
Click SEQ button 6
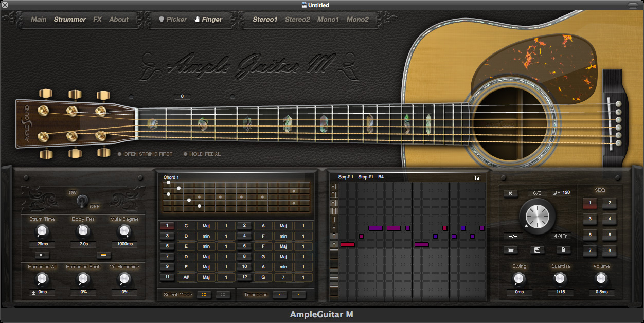point(610,235)
